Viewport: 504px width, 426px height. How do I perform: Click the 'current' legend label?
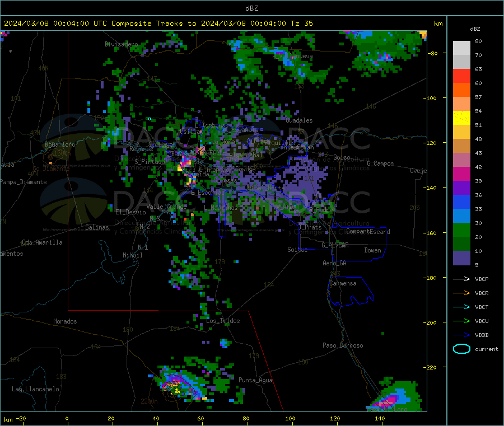(487, 349)
